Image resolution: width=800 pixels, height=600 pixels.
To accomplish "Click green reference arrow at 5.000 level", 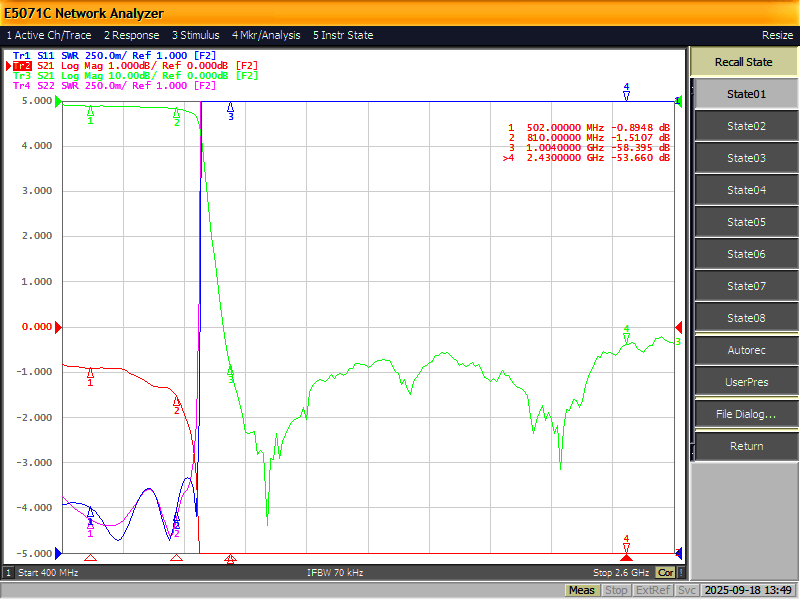I will coord(58,101).
